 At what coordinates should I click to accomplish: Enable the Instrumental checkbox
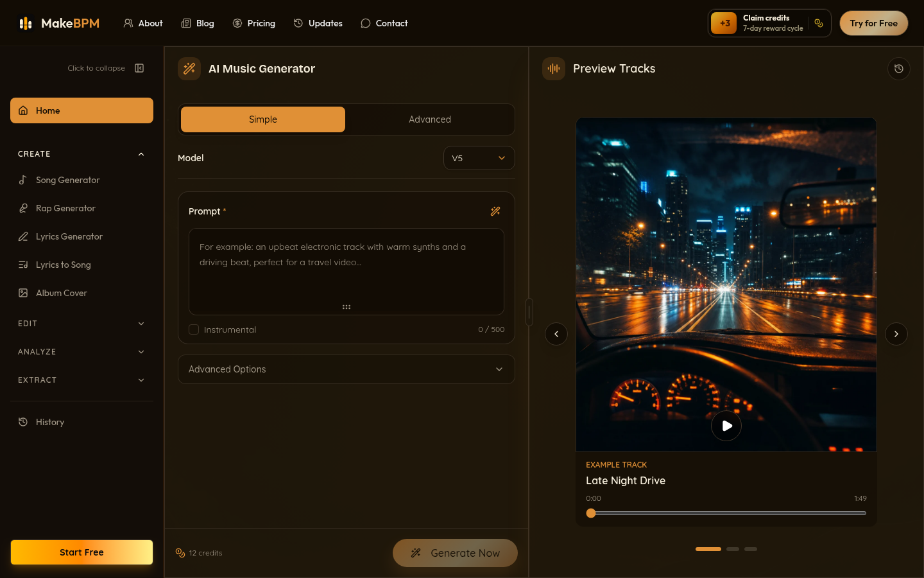click(x=194, y=329)
